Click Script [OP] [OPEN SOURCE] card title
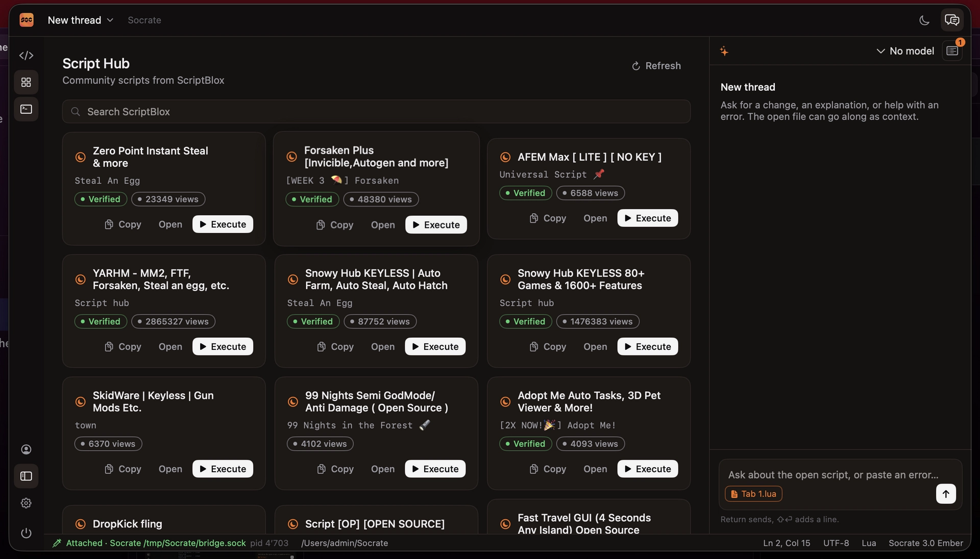This screenshot has width=980, height=559. click(x=375, y=524)
